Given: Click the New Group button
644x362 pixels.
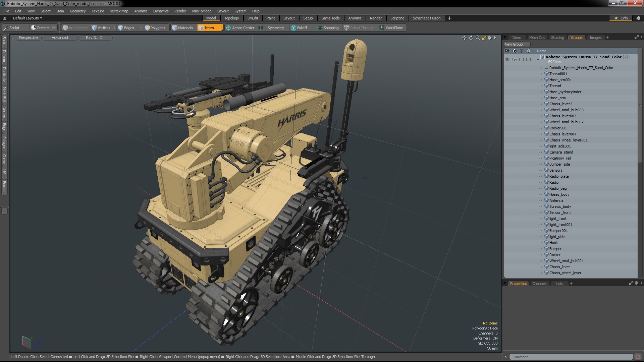Looking at the screenshot, I should coord(516,44).
